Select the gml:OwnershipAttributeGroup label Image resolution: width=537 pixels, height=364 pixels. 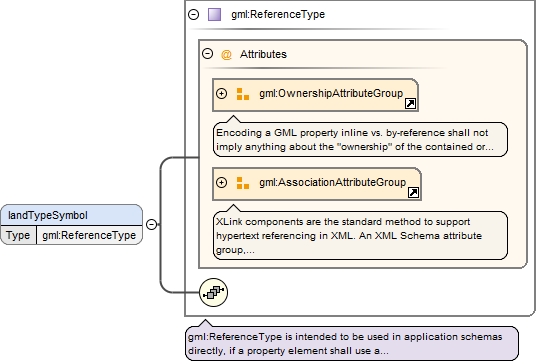331,93
